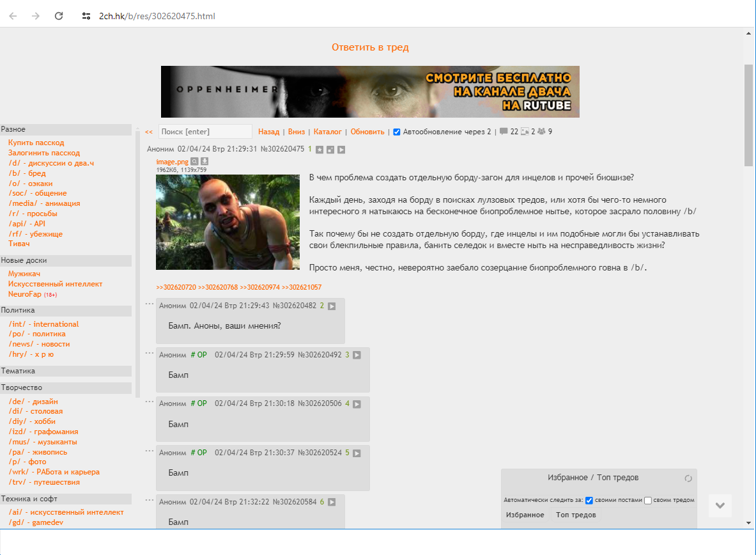Viewport: 756px width, 555px height.
Task: Expand the Тематика sidebar section
Action: (66, 371)
